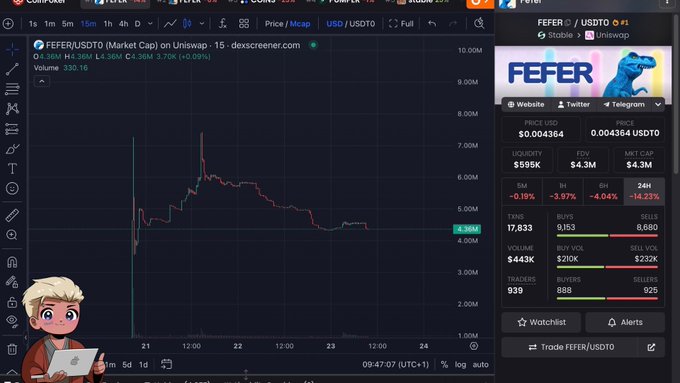Redo the chart action
Image resolution: width=680 pixels, height=383 pixels.
(x=453, y=23)
